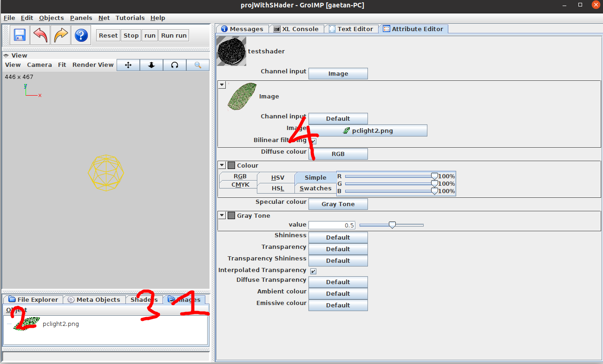Click the red Undo arrow icon

[40, 35]
